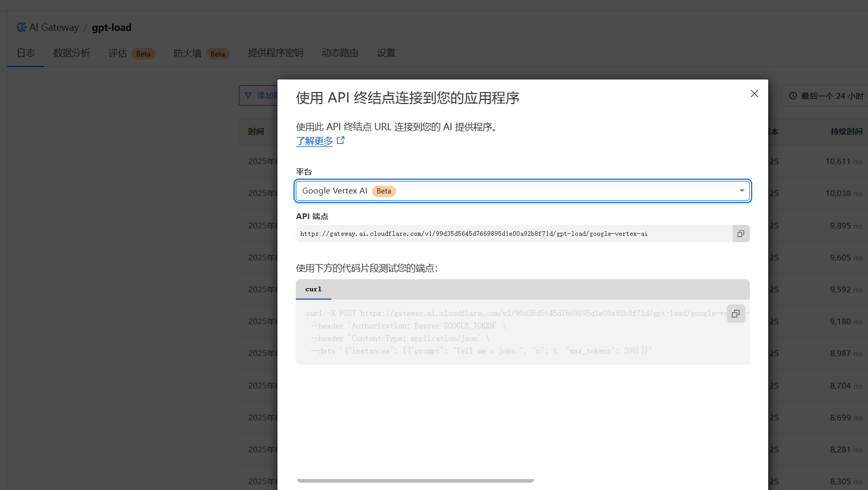The image size is (868, 490).
Task: Select the 8,987 ms duration cell
Action: (846, 354)
